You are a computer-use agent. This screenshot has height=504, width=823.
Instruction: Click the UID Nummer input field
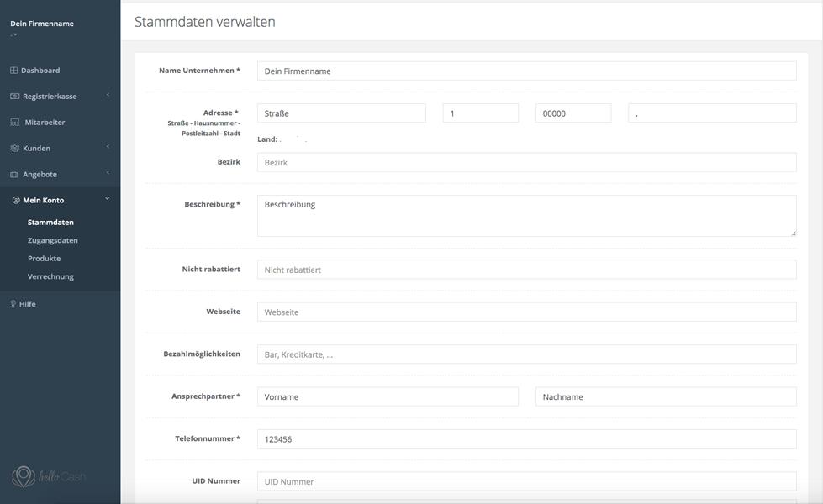coord(526,481)
